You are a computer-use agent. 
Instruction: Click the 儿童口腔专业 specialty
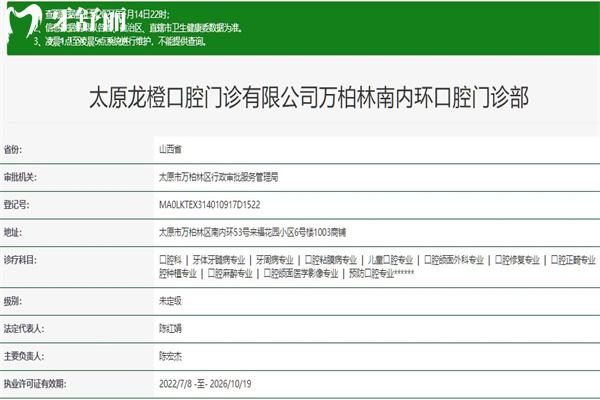click(x=390, y=260)
